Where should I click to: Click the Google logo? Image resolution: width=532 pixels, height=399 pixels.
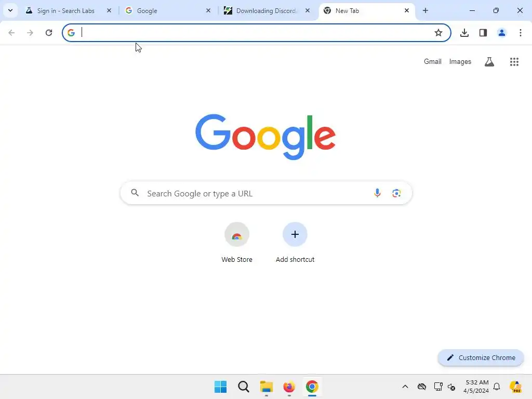[265, 137]
